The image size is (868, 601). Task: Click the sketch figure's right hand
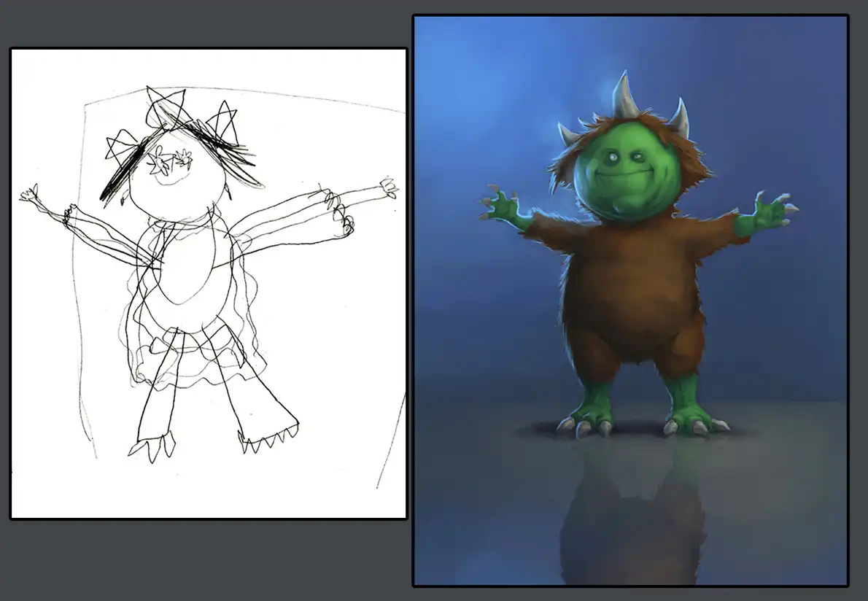tap(389, 187)
